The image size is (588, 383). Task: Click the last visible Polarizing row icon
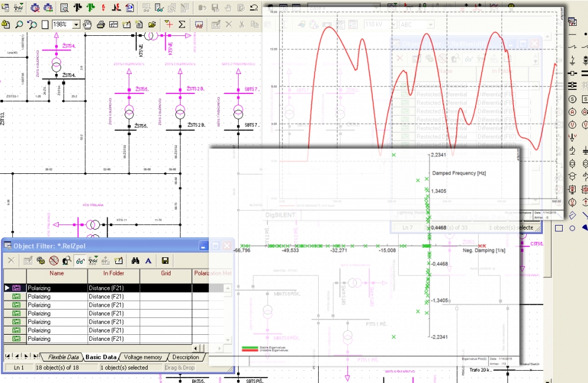tap(16, 339)
